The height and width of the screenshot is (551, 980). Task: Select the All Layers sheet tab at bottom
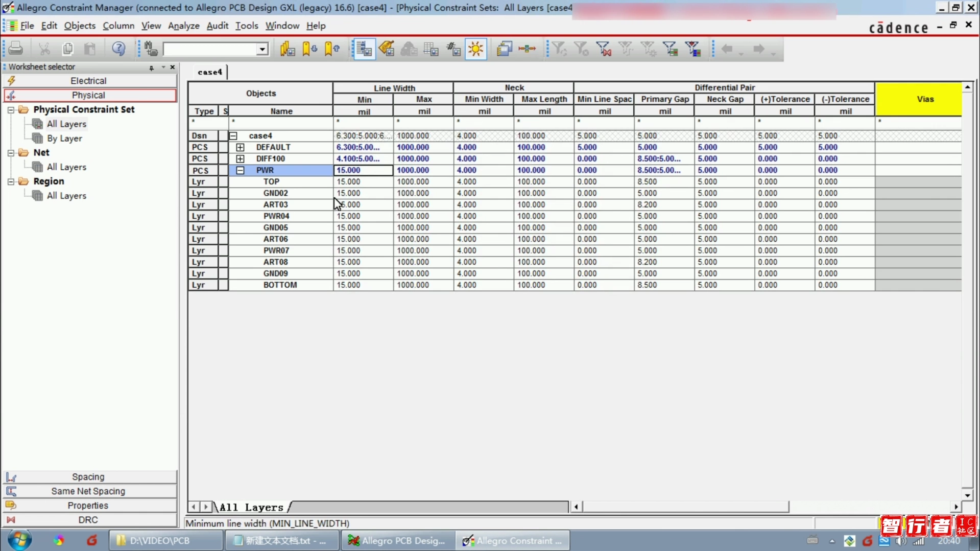pos(251,507)
